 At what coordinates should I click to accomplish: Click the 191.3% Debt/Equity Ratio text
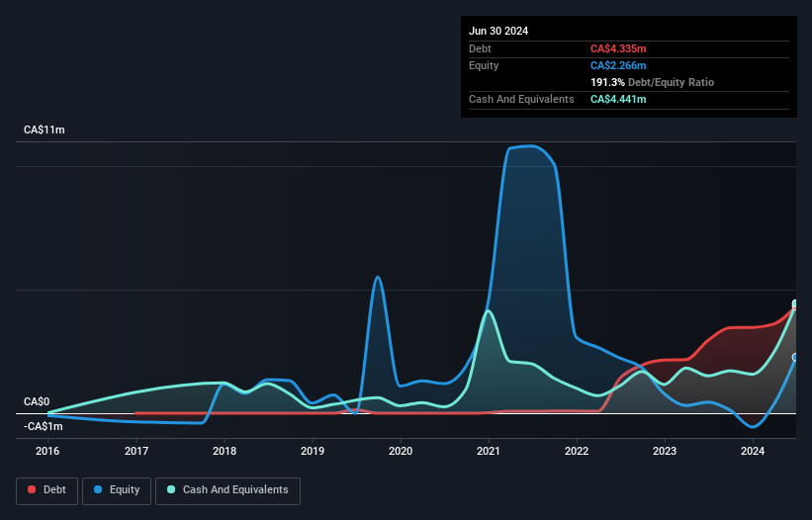tap(652, 82)
